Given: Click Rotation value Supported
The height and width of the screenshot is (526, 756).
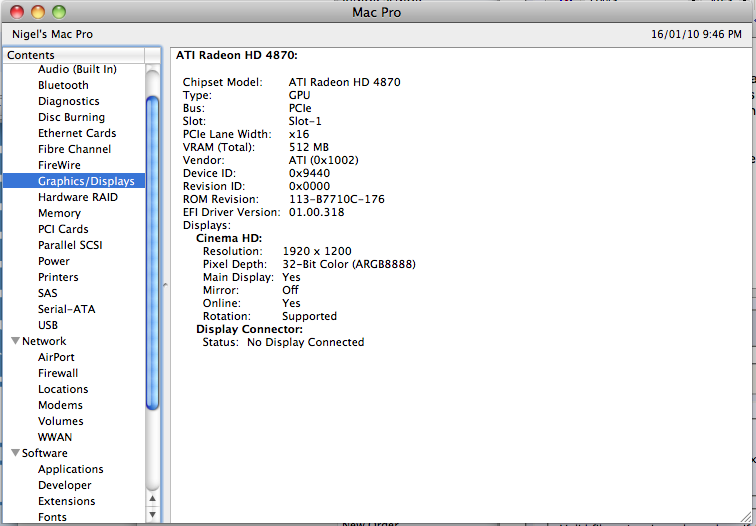Looking at the screenshot, I should [310, 316].
